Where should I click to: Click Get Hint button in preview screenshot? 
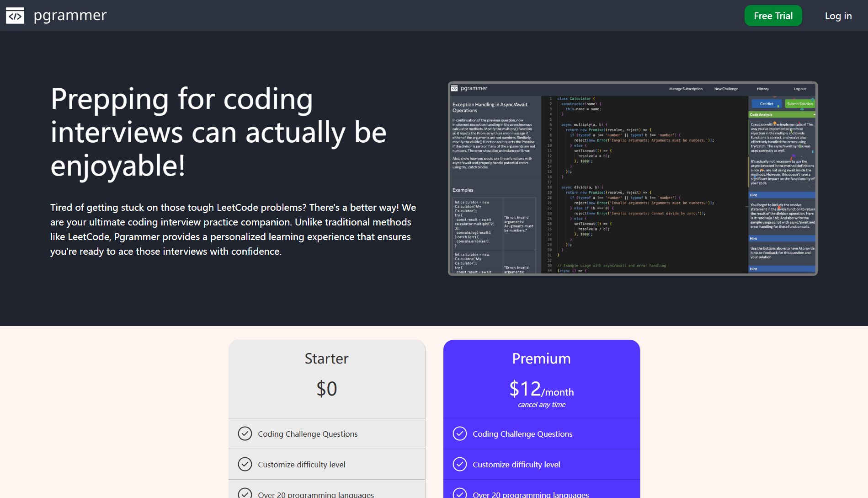[766, 104]
